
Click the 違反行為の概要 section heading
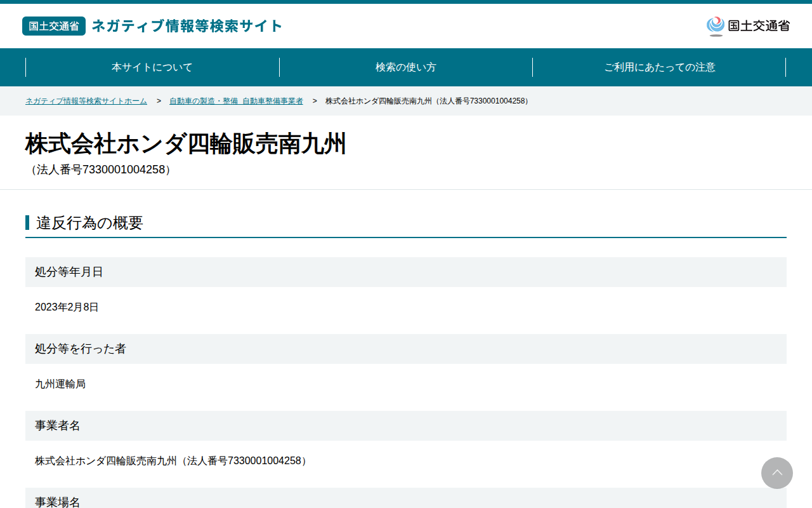[x=89, y=223]
